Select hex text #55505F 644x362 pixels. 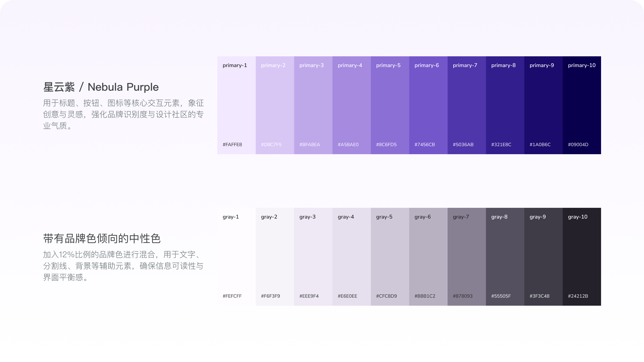click(501, 296)
